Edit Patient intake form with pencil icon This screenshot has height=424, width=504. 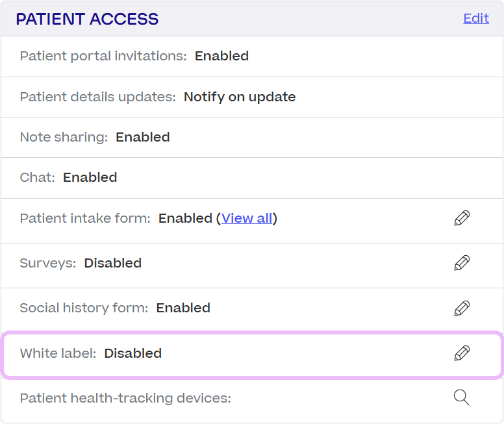coord(462,218)
